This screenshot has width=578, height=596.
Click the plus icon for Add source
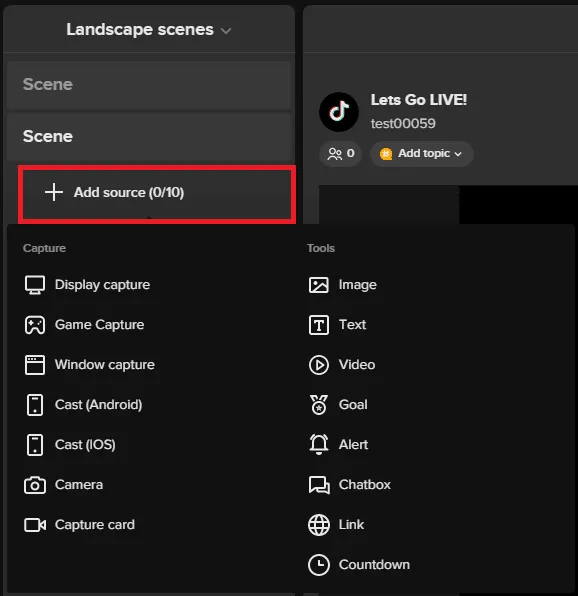click(x=54, y=192)
